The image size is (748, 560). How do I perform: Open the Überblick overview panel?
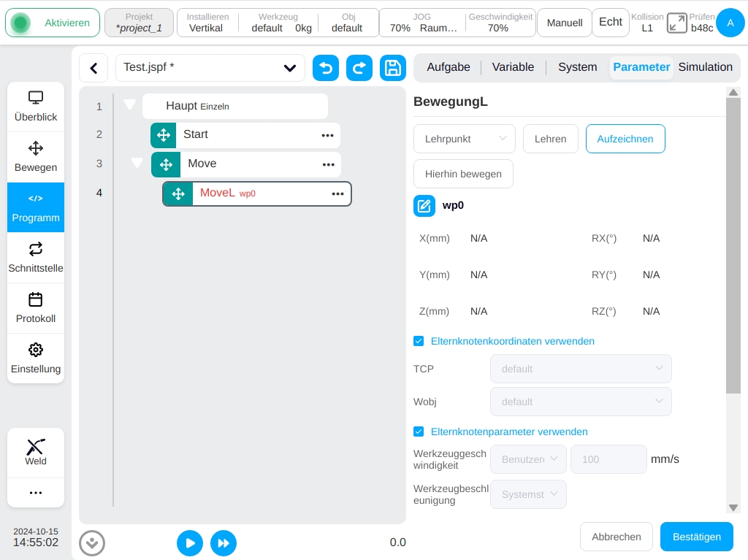36,107
